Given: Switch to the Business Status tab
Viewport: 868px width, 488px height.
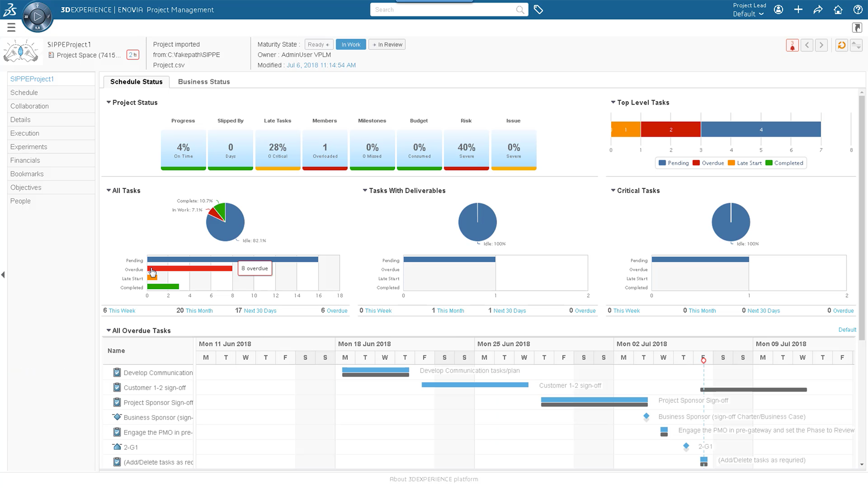Looking at the screenshot, I should pos(204,82).
